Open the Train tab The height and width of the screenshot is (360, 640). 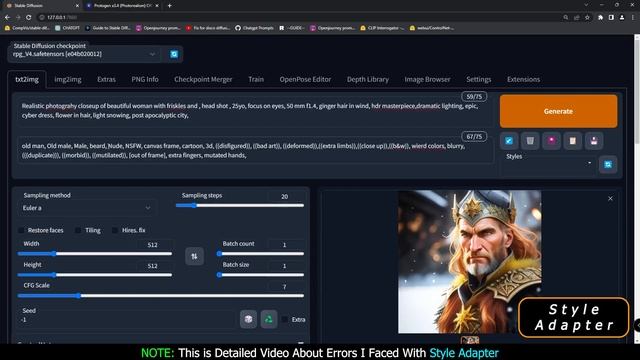point(256,79)
